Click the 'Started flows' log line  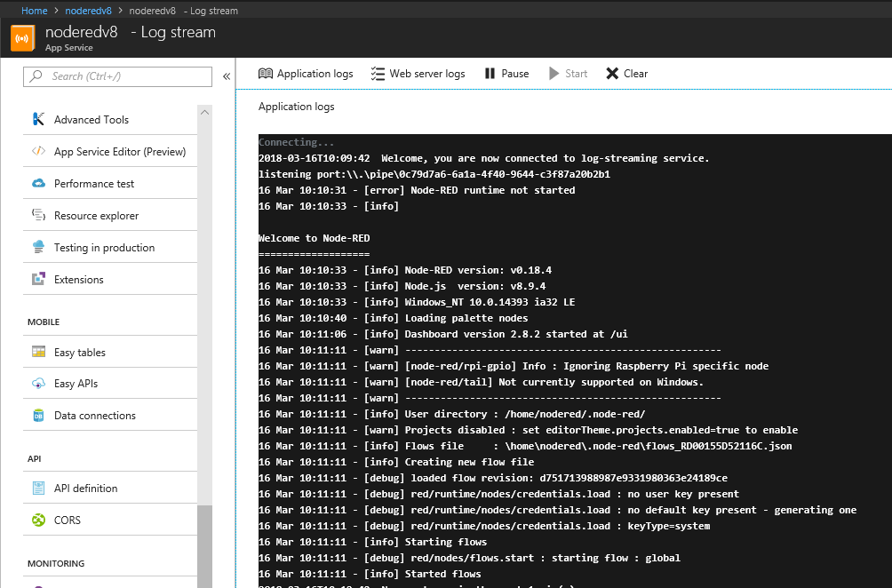tap(370, 574)
